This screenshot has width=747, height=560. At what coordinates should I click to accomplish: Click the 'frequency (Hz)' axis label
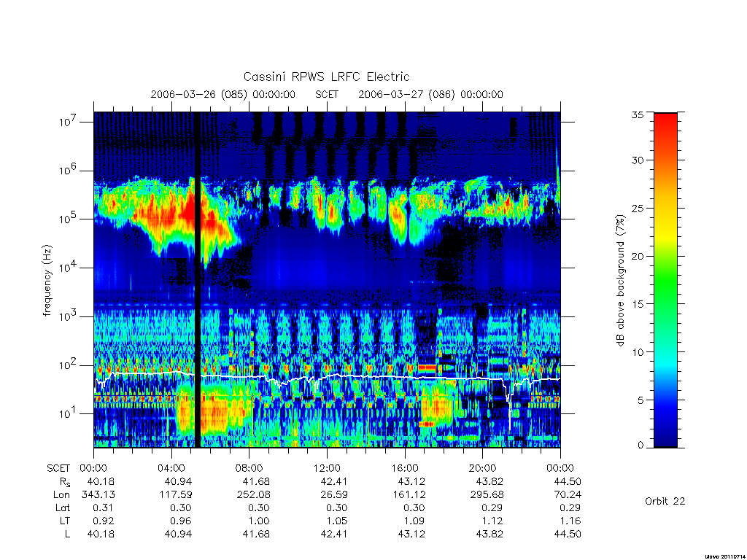coord(47,280)
